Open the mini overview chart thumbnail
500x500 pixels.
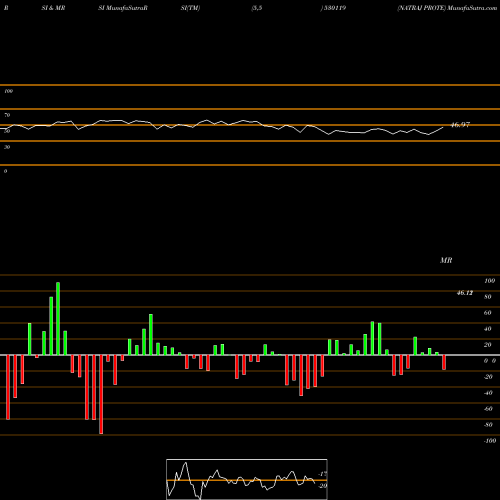point(247,479)
